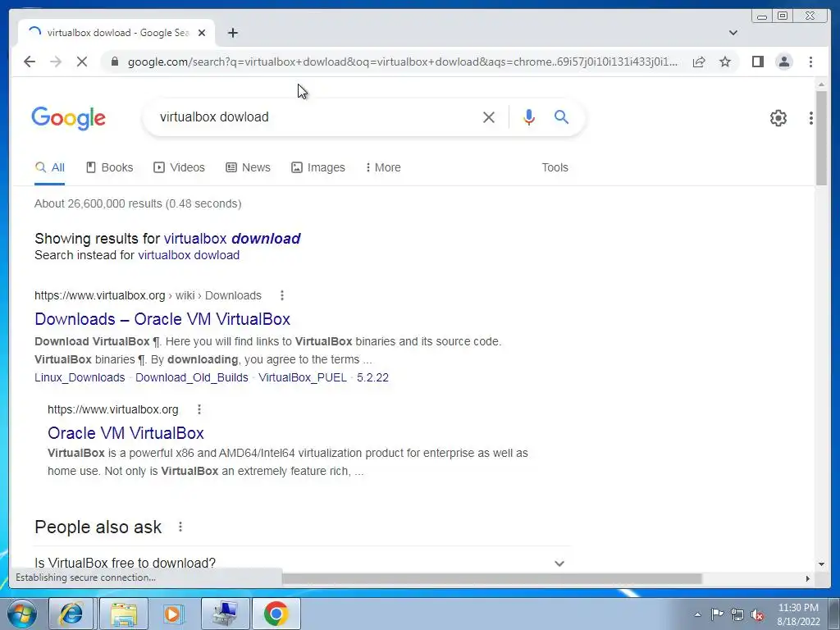
Task: Open Chrome three-dot menu
Action: [810, 62]
